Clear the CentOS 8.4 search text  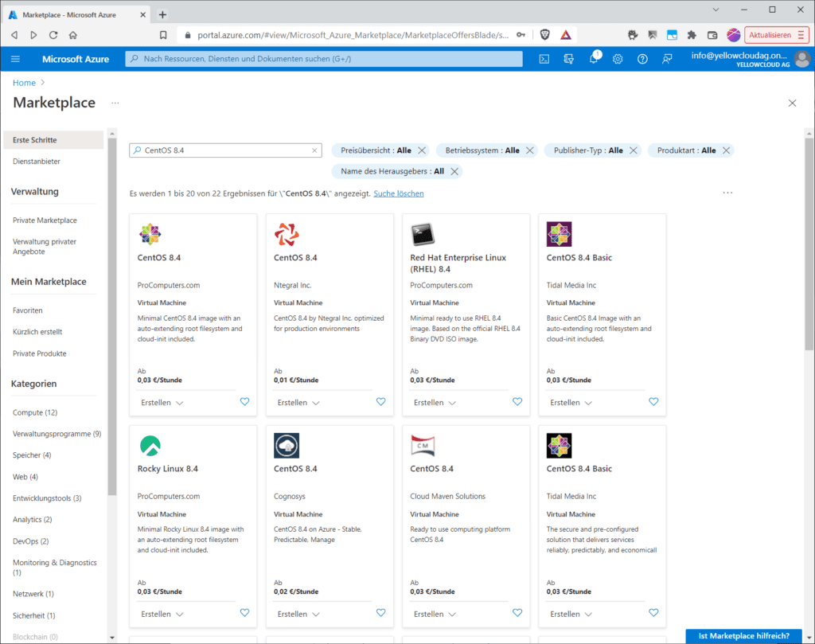coord(314,150)
